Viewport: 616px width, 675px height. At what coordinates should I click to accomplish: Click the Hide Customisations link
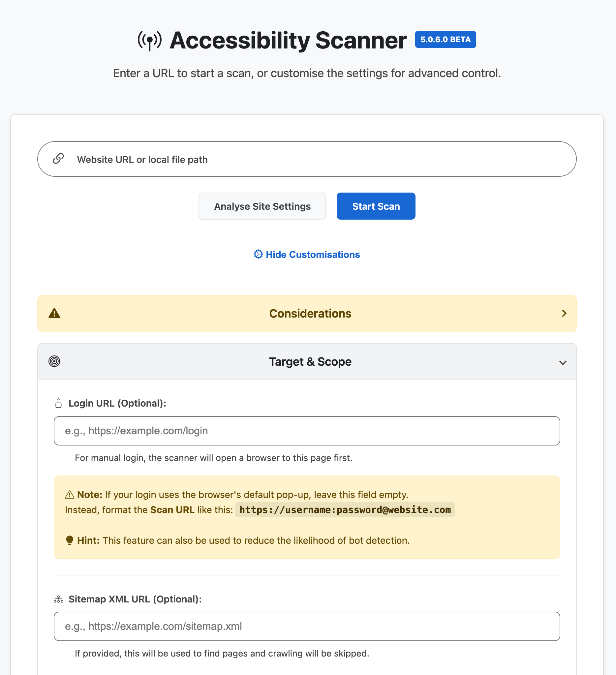coord(312,255)
